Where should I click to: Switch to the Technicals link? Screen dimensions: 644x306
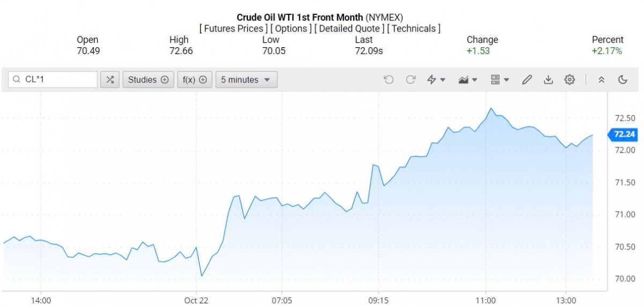click(x=413, y=28)
